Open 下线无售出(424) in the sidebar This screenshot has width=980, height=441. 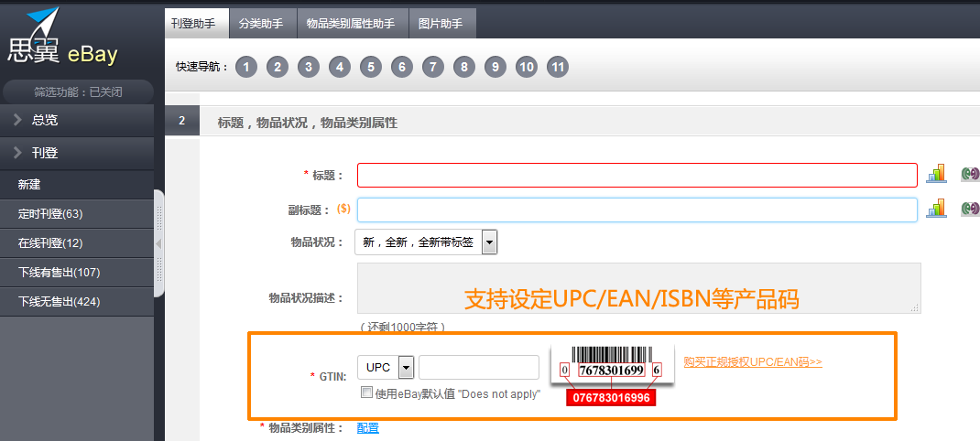(77, 302)
